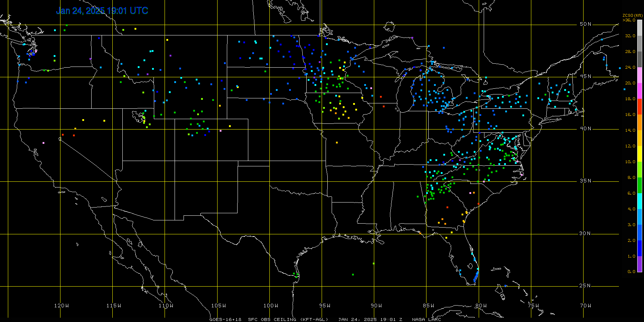Select the 4.0 legend label

pos(631,209)
